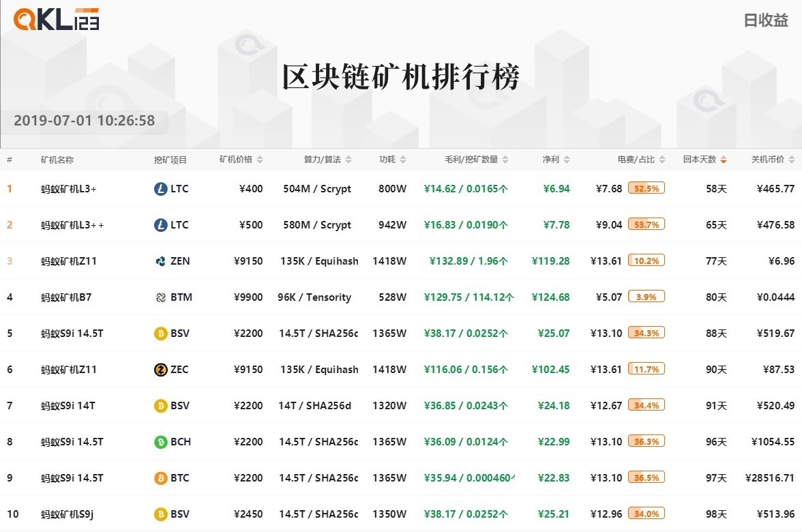Click price ¥9900 cell

pos(248,297)
